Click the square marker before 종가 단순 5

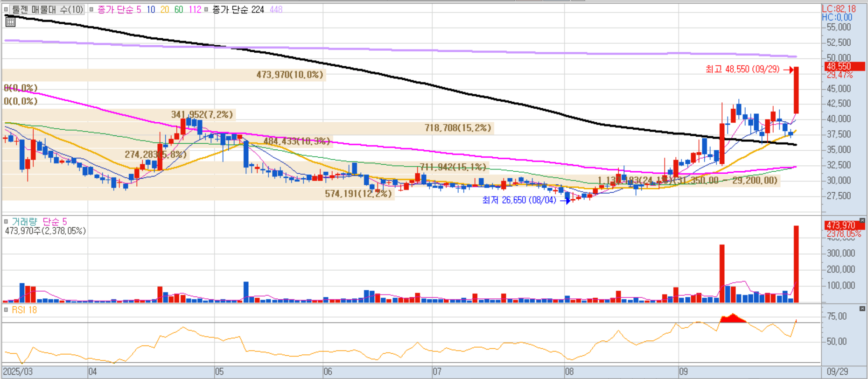point(91,9)
